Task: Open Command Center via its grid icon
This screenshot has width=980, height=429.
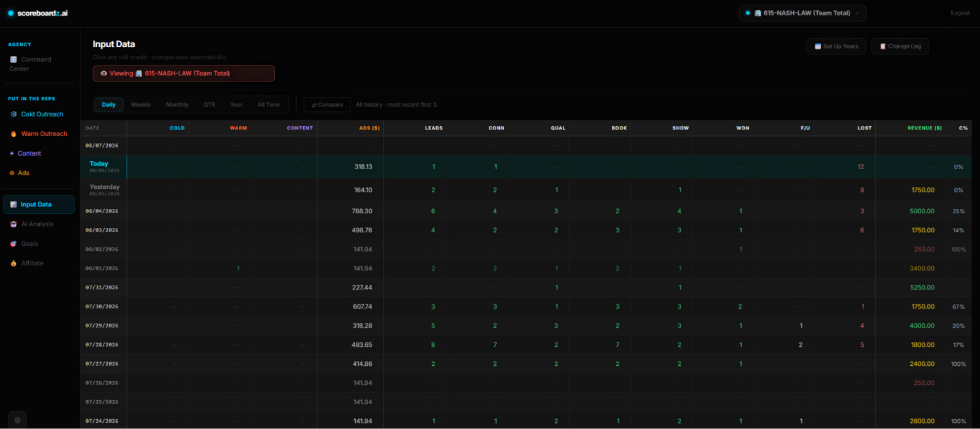Action: pos(13,59)
